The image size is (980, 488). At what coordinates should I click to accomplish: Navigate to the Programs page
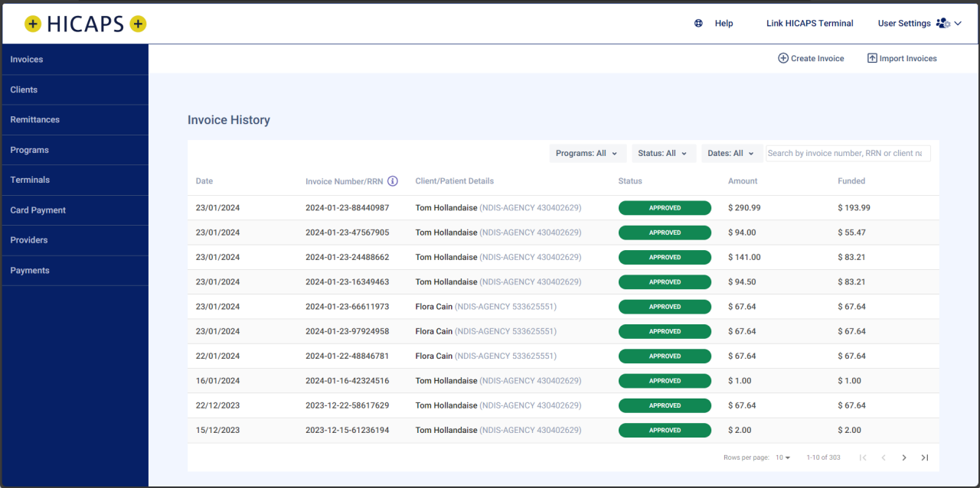[x=28, y=149]
